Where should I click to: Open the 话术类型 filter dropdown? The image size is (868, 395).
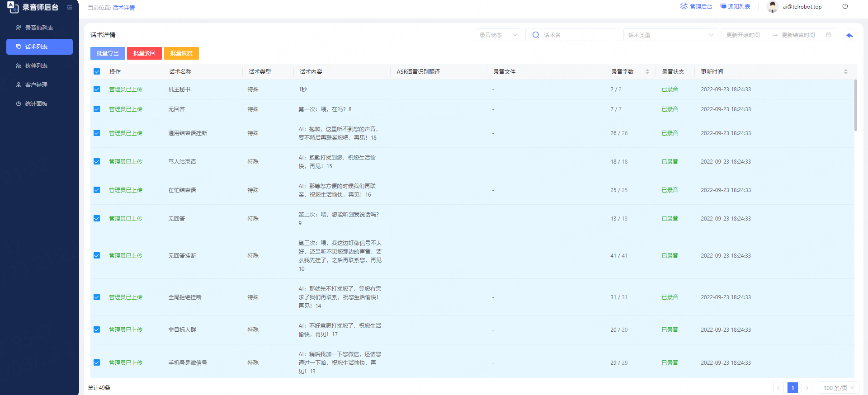tap(670, 35)
